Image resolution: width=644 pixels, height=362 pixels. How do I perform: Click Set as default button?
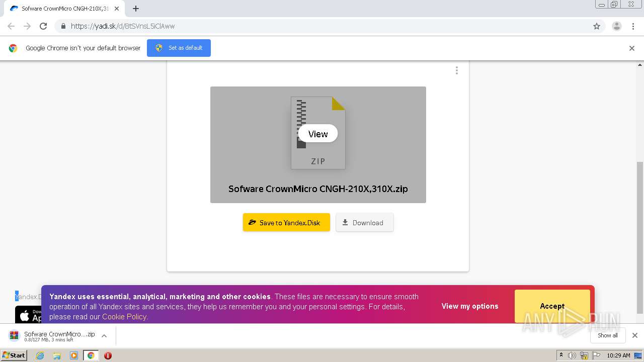coord(179,48)
